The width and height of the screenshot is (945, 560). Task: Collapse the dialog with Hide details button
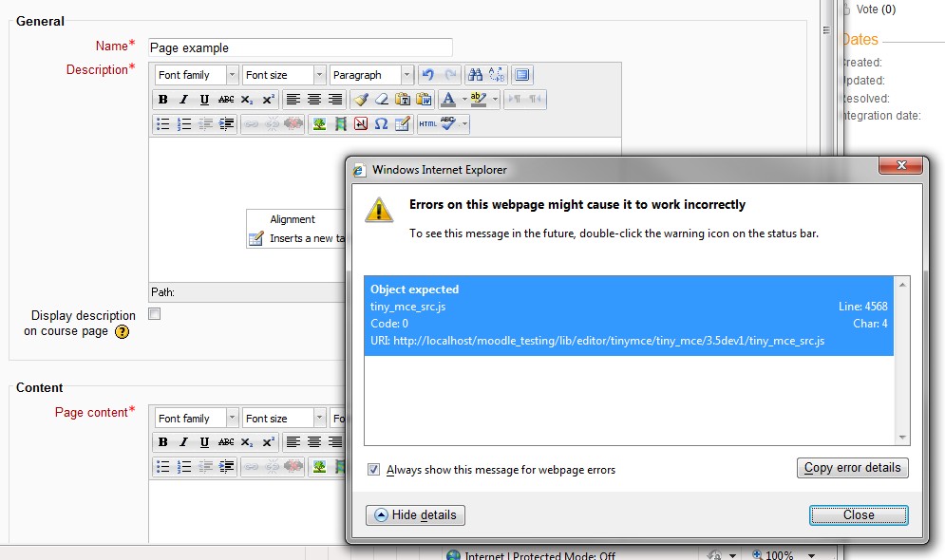coord(415,514)
